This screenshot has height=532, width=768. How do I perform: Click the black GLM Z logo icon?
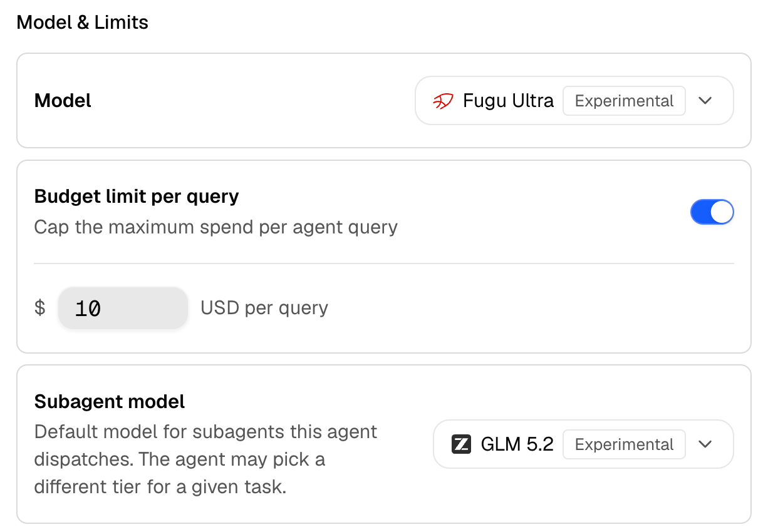[x=461, y=444]
